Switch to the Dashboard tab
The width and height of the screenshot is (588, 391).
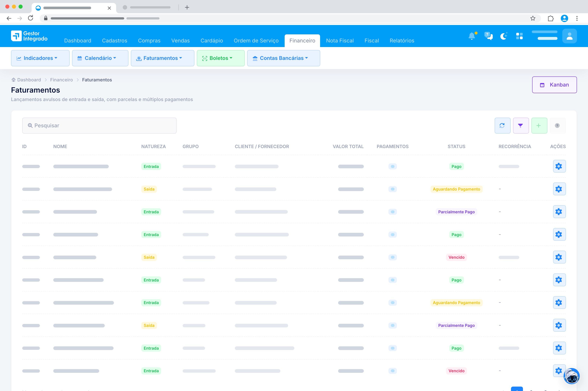click(78, 41)
